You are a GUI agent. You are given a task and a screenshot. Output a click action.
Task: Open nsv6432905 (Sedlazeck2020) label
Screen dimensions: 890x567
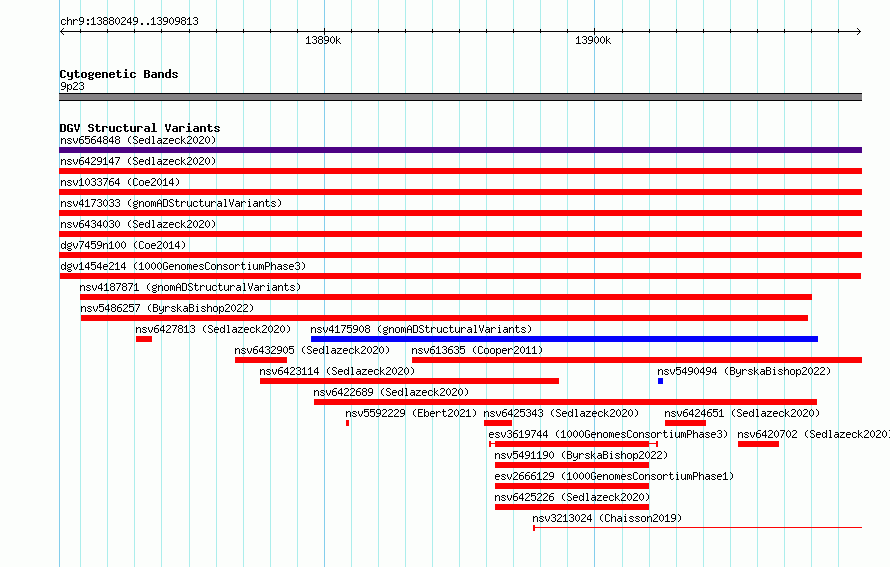[x=312, y=350]
